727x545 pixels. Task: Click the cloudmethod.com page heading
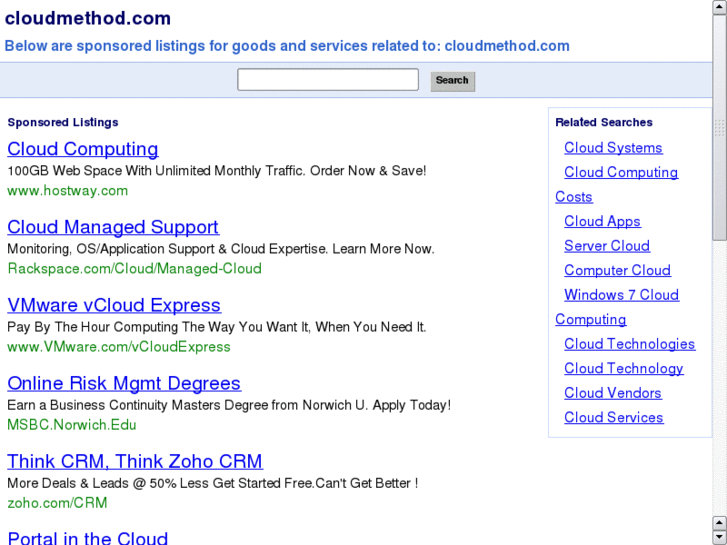click(x=88, y=19)
